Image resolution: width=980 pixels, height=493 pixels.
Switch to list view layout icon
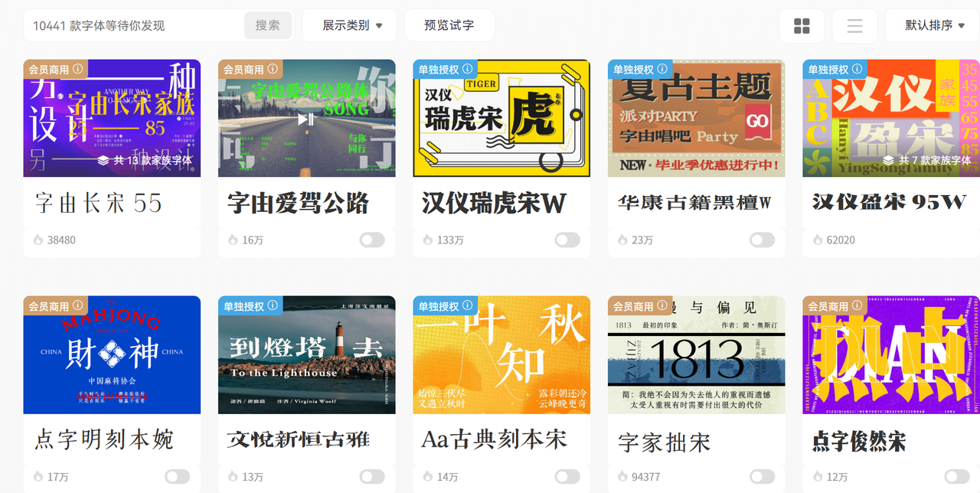[x=854, y=26]
